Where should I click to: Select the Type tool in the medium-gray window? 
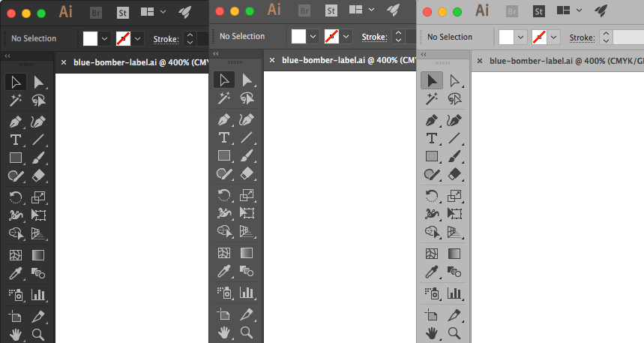224,138
